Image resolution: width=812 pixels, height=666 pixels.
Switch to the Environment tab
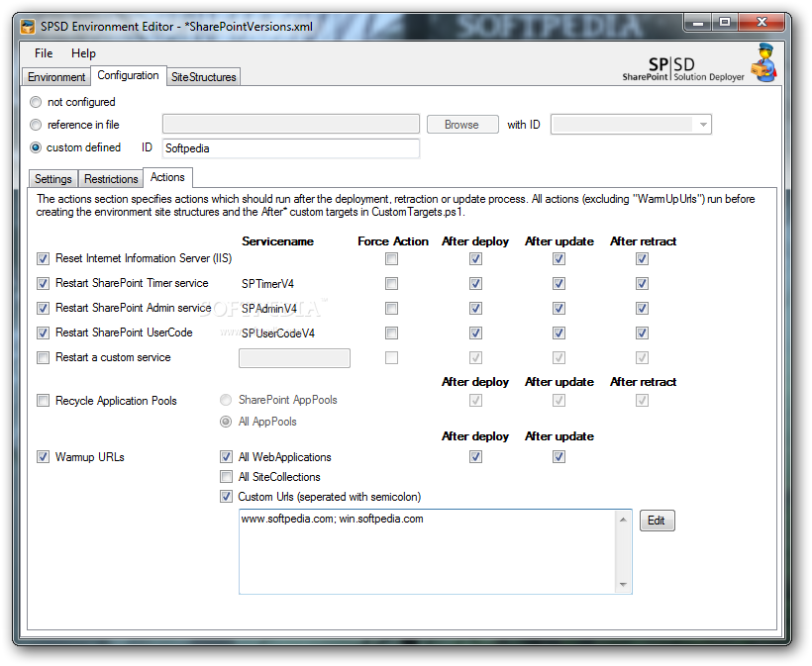click(56, 77)
